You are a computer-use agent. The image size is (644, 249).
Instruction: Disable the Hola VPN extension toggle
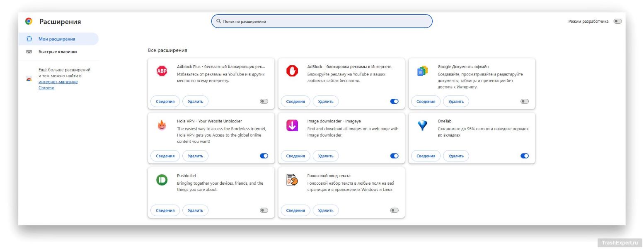pos(264,156)
